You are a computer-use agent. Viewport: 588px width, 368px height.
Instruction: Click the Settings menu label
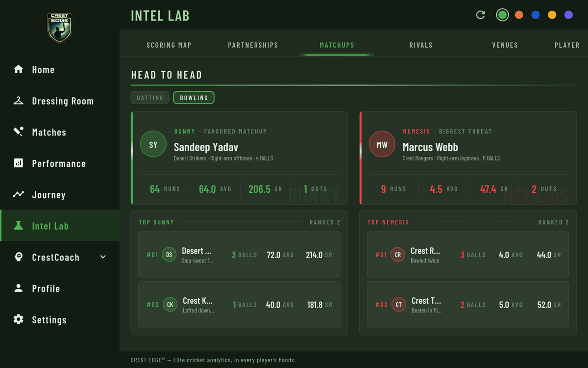[x=49, y=320]
